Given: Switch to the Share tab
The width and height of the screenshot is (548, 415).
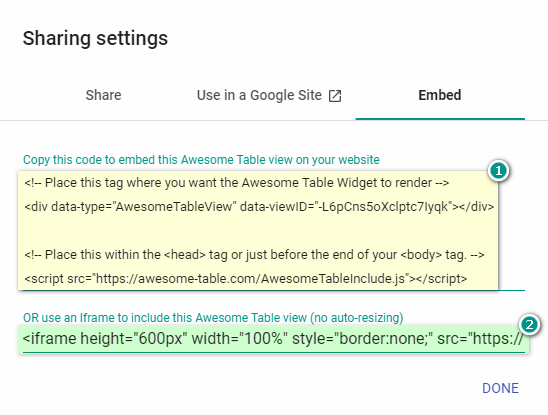Looking at the screenshot, I should coord(103,95).
